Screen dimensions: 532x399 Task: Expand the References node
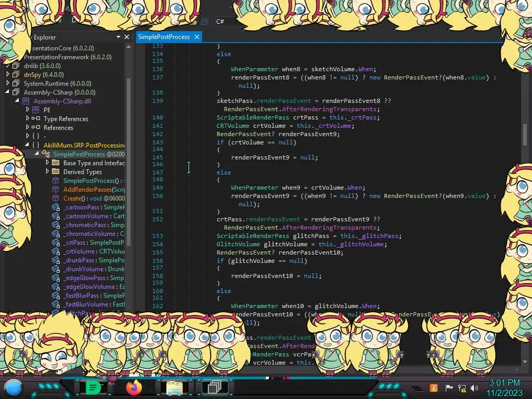point(27,127)
